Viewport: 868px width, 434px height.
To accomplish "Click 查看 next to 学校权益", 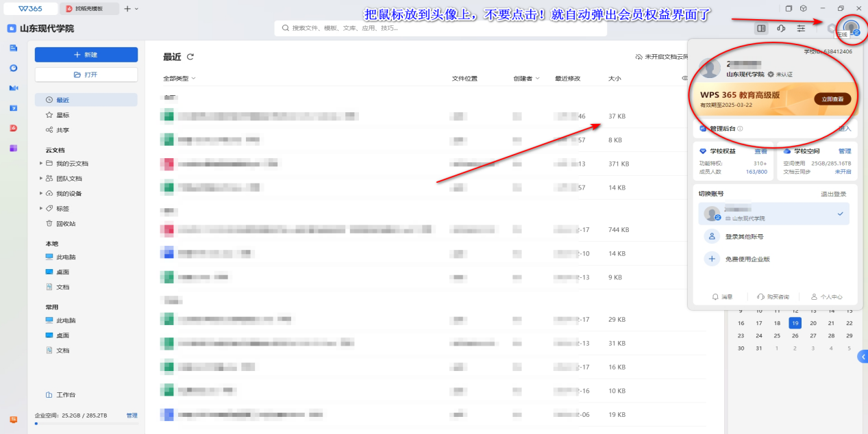I will (760, 151).
